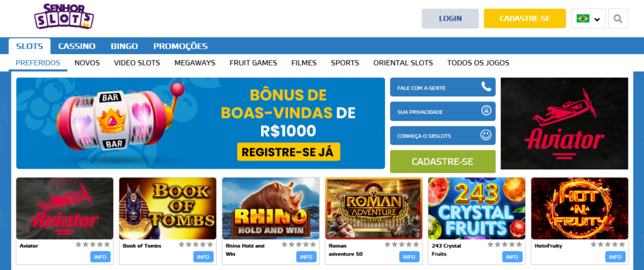Open the Brazil flag language dropdown
Image resolution: width=644 pixels, height=270 pixels.
click(588, 18)
